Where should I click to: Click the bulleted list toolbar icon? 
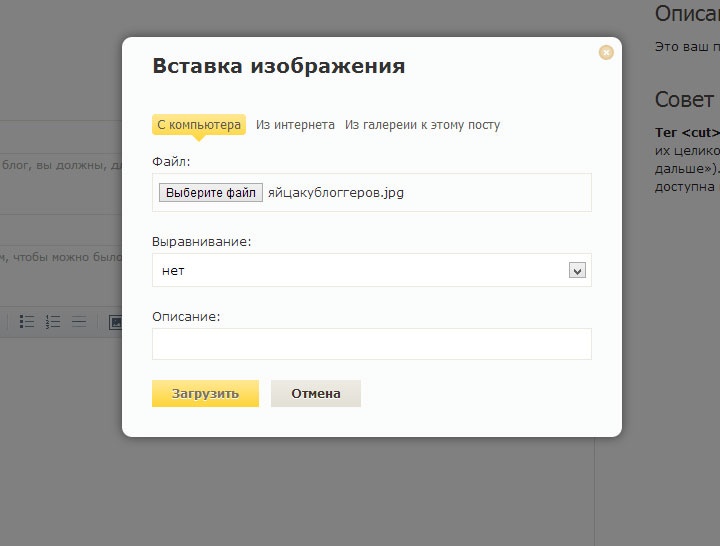point(27,321)
